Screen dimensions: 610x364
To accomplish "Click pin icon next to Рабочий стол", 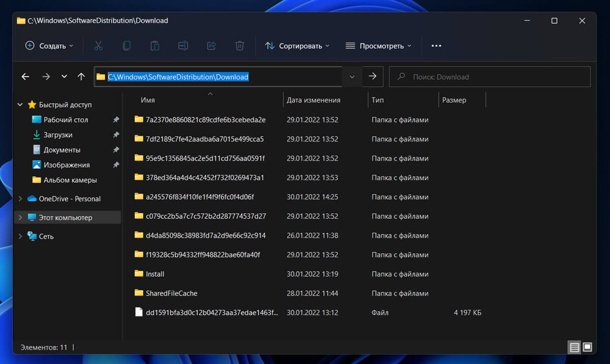I will pos(116,120).
